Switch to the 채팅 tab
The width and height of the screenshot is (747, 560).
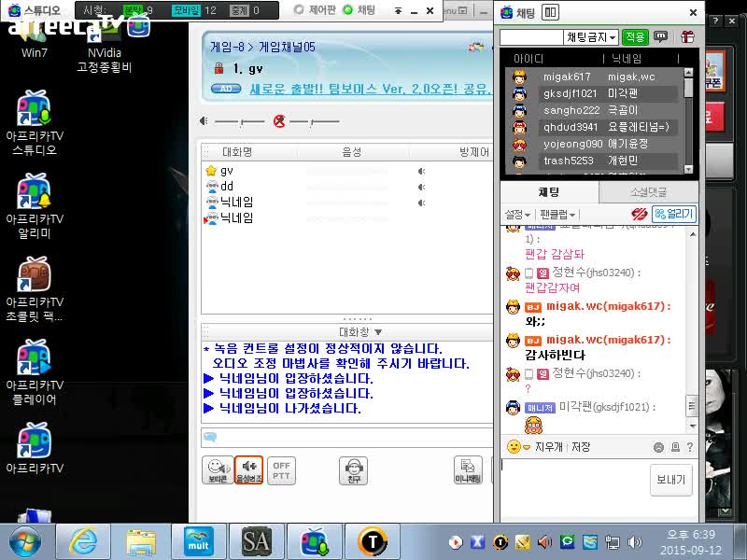[548, 191]
